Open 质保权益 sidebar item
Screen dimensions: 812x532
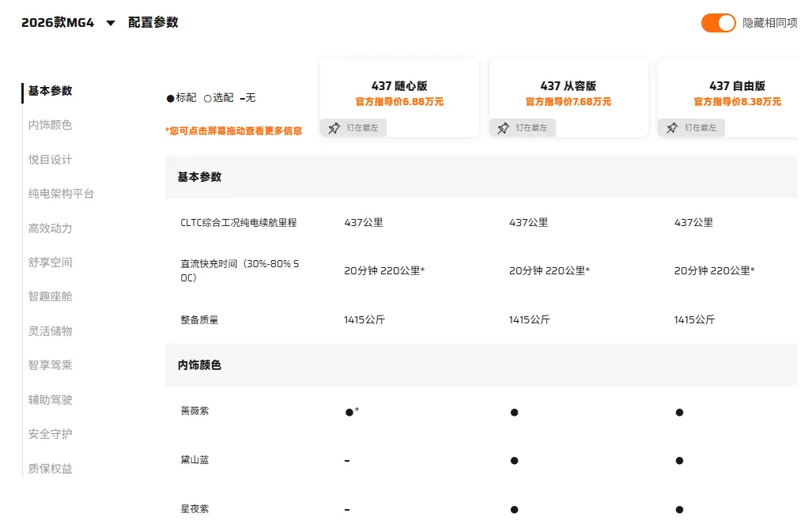51,468
